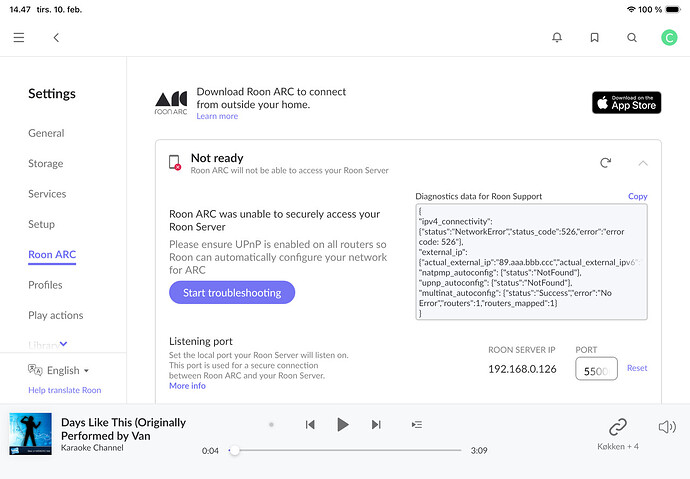Play the current track
Viewport: 690px width, 479px height.
click(343, 424)
